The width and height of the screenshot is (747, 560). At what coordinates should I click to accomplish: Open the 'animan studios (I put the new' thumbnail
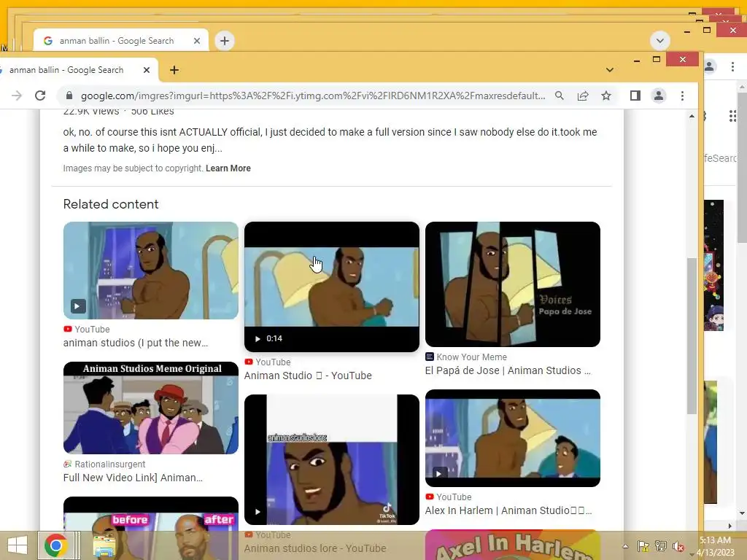click(150, 270)
